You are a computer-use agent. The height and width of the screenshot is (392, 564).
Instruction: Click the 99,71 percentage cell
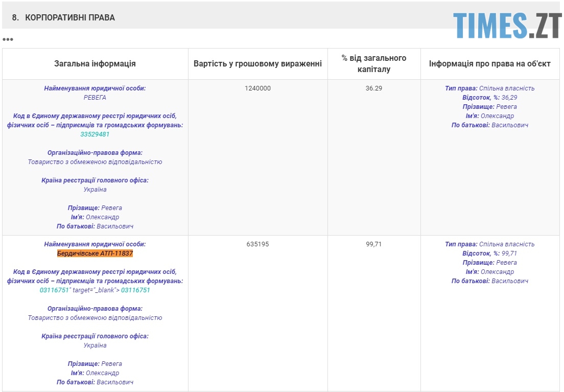pos(374,244)
